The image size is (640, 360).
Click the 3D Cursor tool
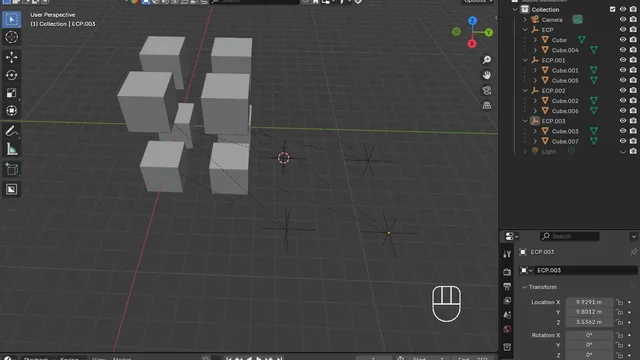[x=11, y=37]
